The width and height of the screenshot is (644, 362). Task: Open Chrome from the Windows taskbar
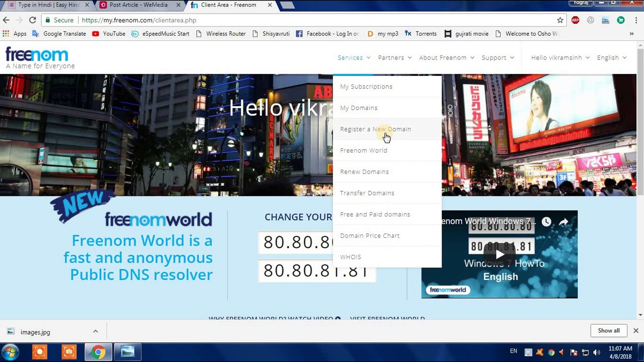pos(98,352)
